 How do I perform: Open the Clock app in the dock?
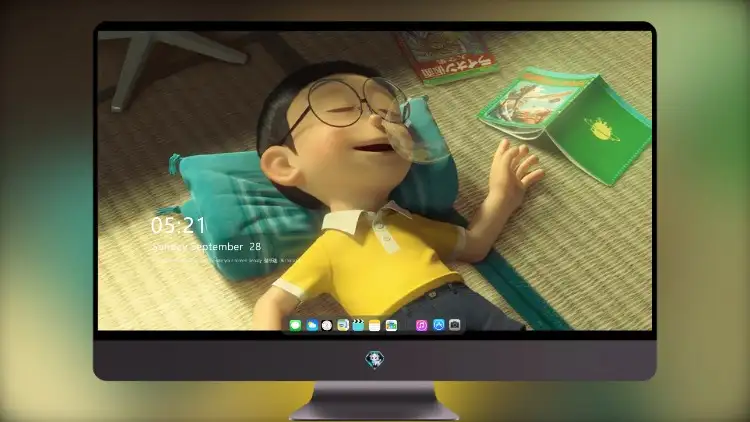(327, 325)
